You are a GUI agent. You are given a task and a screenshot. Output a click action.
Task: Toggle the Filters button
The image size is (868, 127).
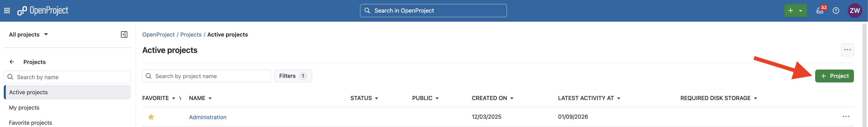[292, 76]
